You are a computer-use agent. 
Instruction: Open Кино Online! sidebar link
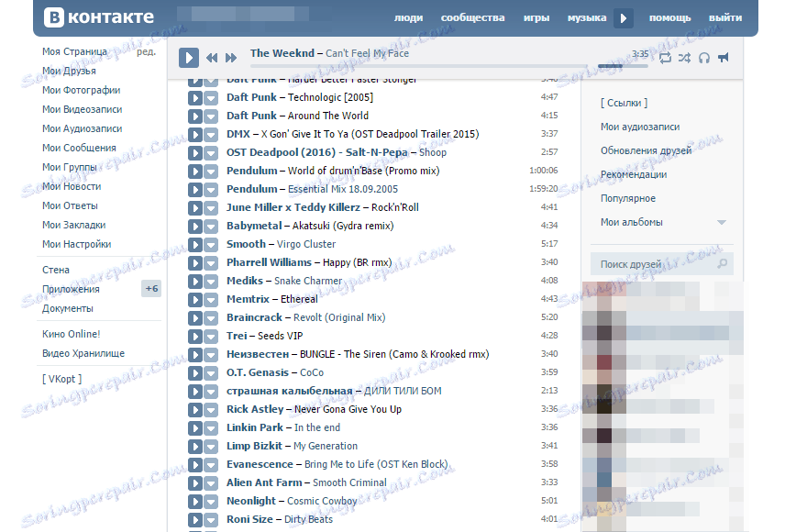coord(72,334)
